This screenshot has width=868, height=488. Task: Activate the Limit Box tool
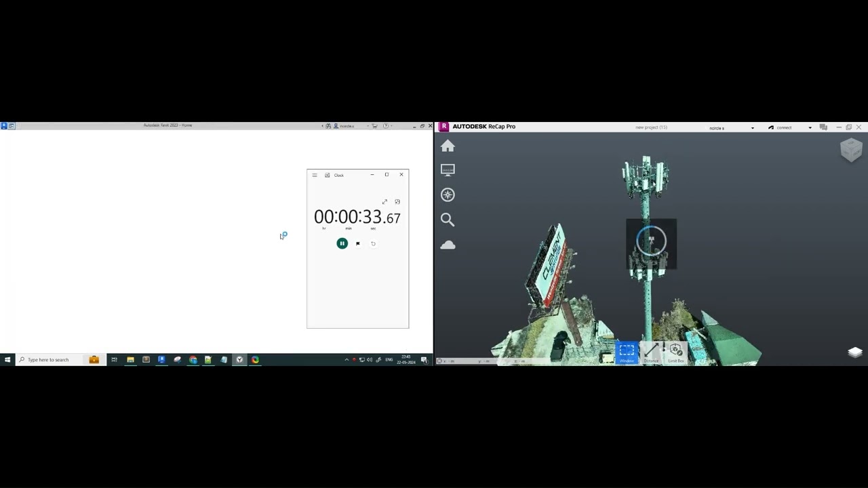tap(675, 352)
